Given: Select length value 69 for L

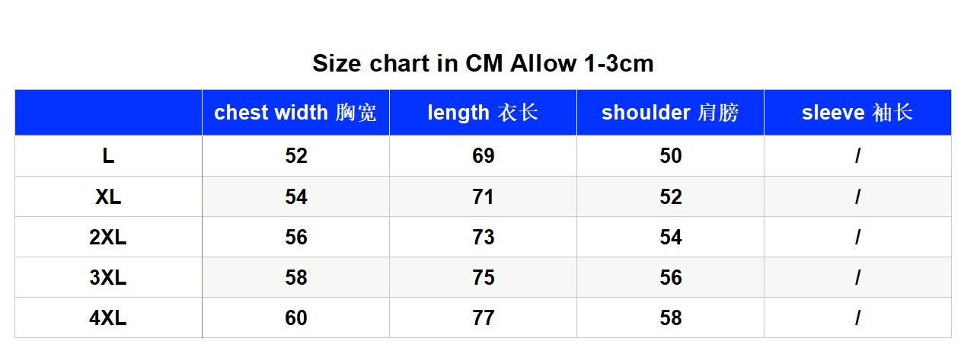Looking at the screenshot, I should pos(483,156).
